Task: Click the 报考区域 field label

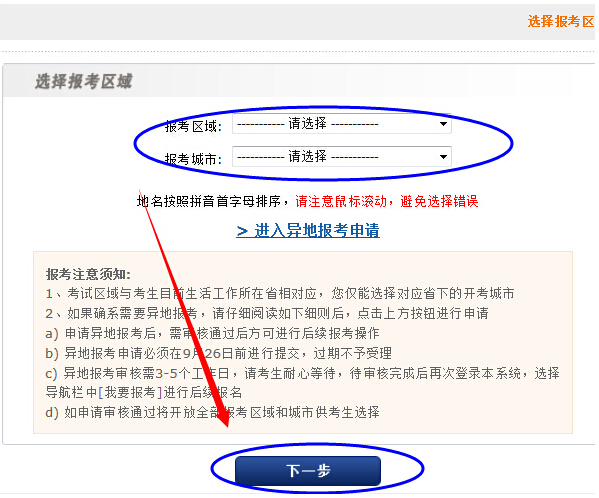Action: point(193,126)
